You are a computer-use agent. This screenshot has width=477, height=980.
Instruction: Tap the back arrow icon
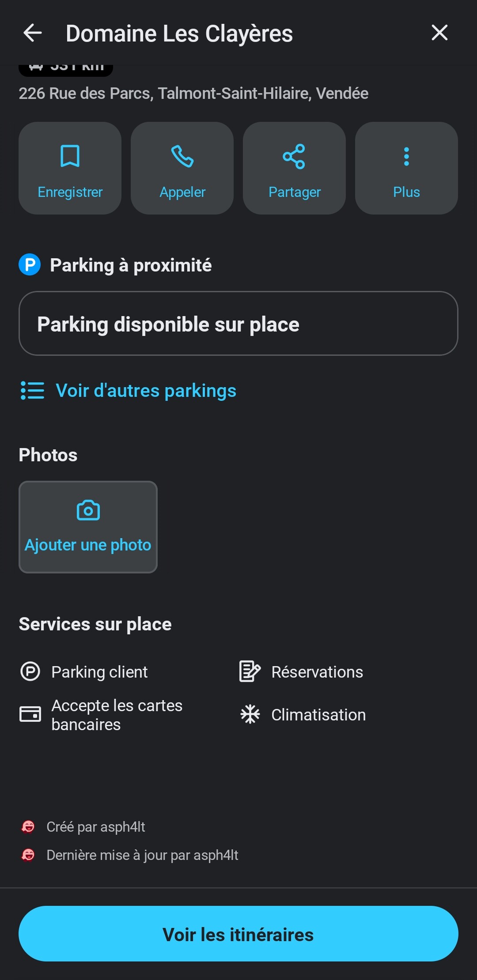(x=33, y=33)
